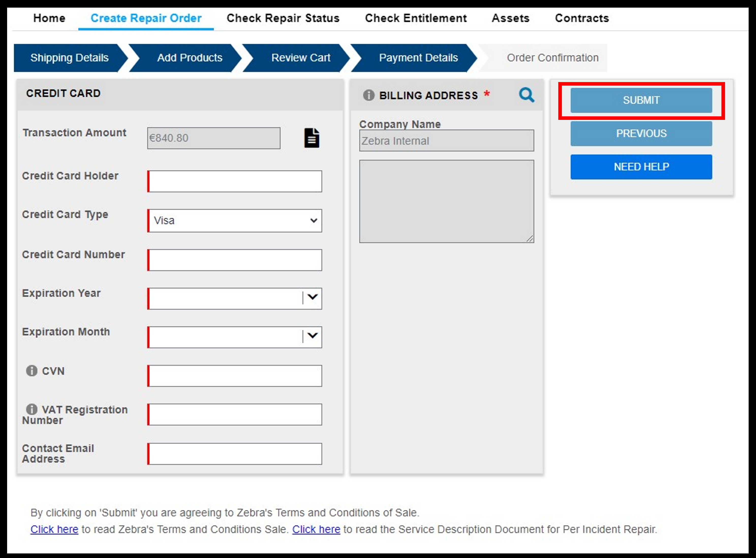Click the PREVIOUS button
The width and height of the screenshot is (756, 558).
tap(640, 134)
